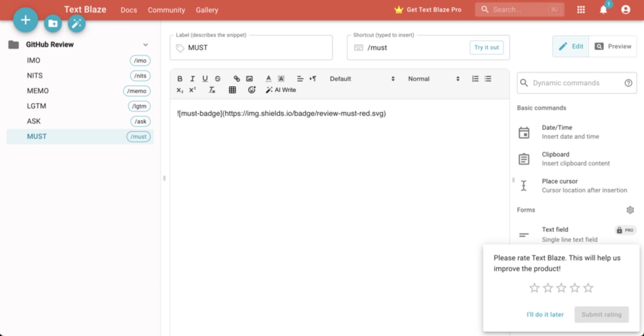Open Forms settings gear icon
Viewport: 644px width, 336px height.
click(630, 210)
